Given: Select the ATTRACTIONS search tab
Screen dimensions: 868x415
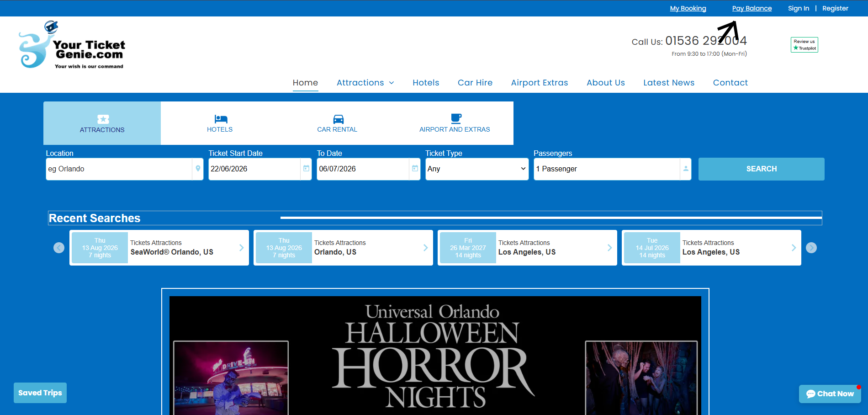Looking at the screenshot, I should 102,123.
